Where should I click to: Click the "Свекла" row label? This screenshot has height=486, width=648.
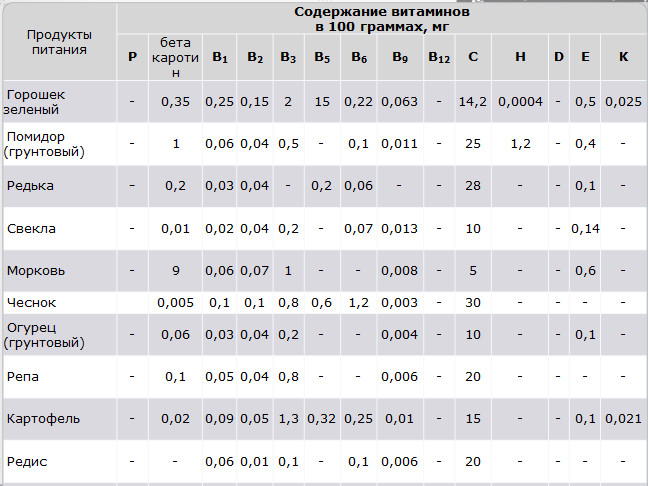pyautogui.click(x=31, y=229)
